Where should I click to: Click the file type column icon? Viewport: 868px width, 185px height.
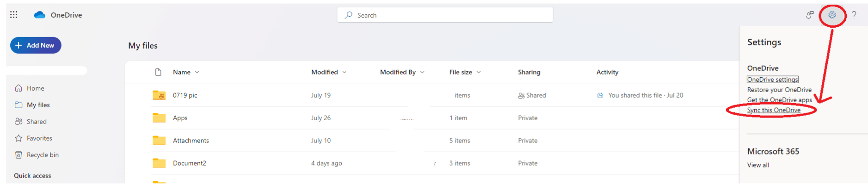(x=158, y=72)
